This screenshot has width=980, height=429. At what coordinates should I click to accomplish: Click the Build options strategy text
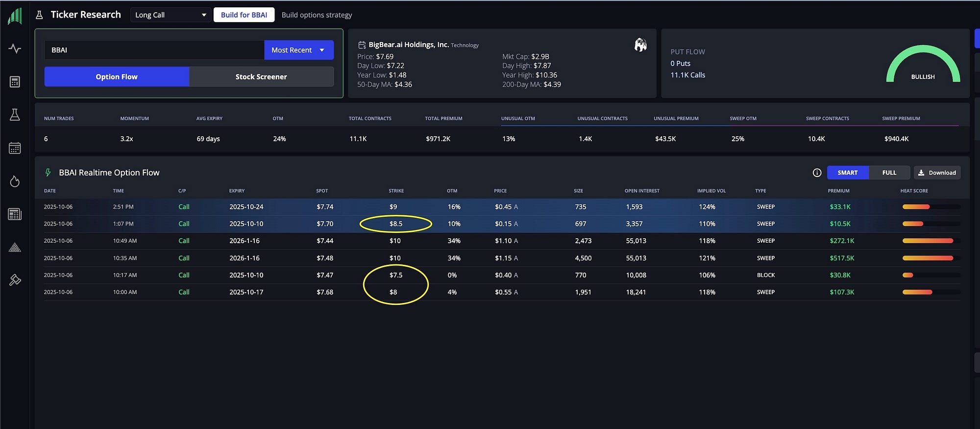pyautogui.click(x=317, y=15)
